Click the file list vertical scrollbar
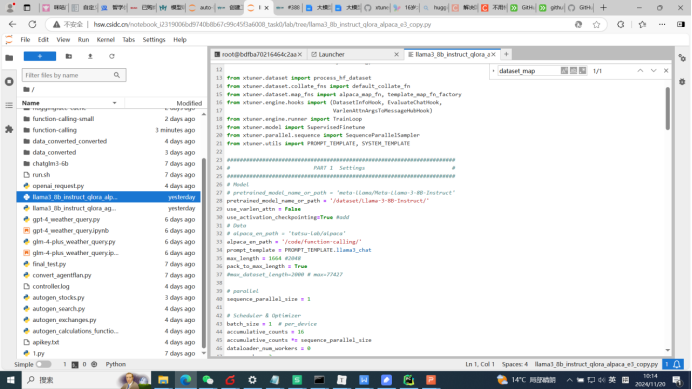The width and height of the screenshot is (692, 389). (x=203, y=252)
